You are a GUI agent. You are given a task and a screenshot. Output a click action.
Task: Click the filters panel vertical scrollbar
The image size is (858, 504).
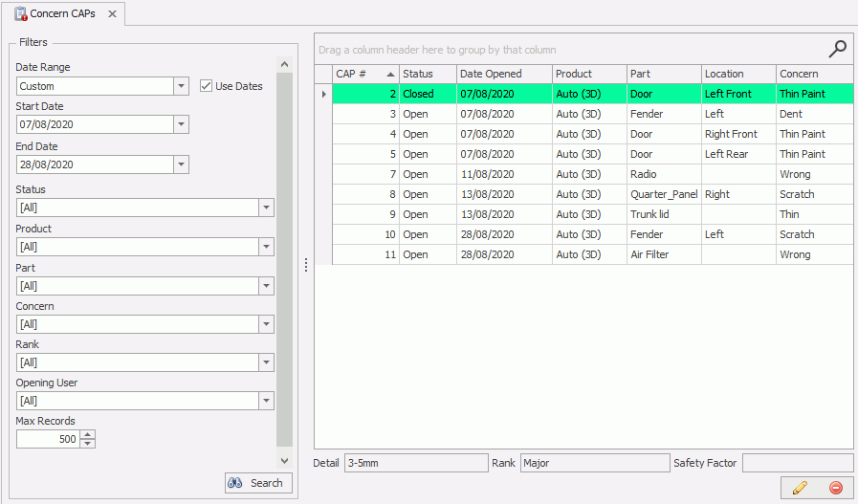tap(284, 258)
